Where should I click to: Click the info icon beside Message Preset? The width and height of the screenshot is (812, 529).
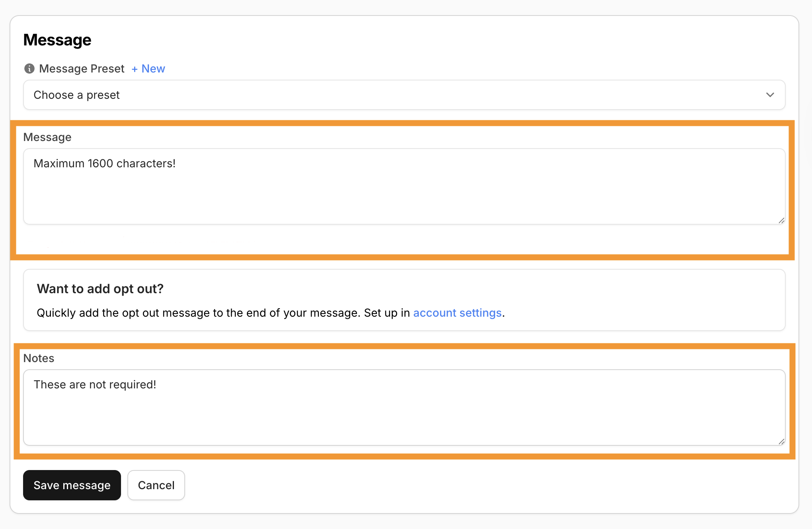pyautogui.click(x=29, y=69)
